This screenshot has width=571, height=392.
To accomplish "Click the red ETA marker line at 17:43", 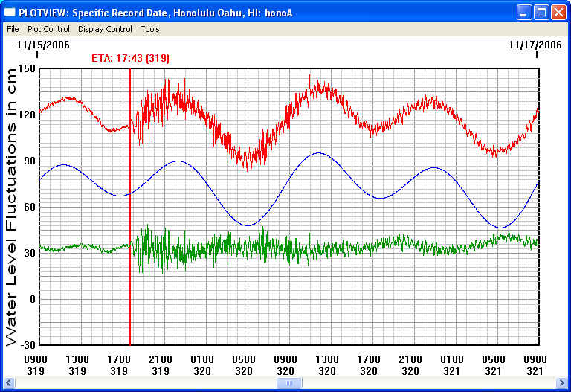I will 130,207.
